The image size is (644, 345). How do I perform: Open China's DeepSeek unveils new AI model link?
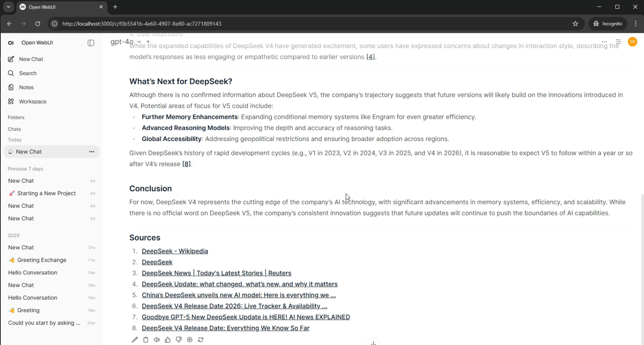pyautogui.click(x=239, y=295)
